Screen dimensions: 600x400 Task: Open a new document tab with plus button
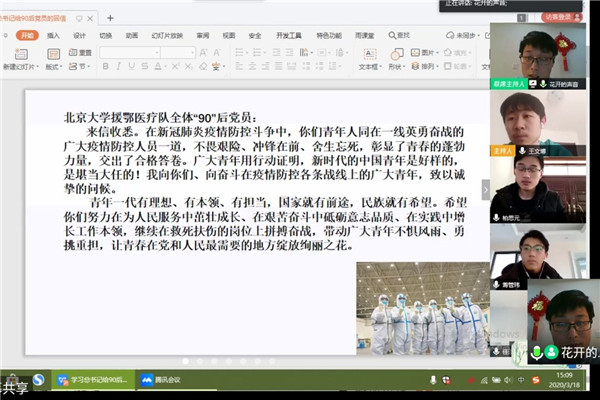pos(110,18)
